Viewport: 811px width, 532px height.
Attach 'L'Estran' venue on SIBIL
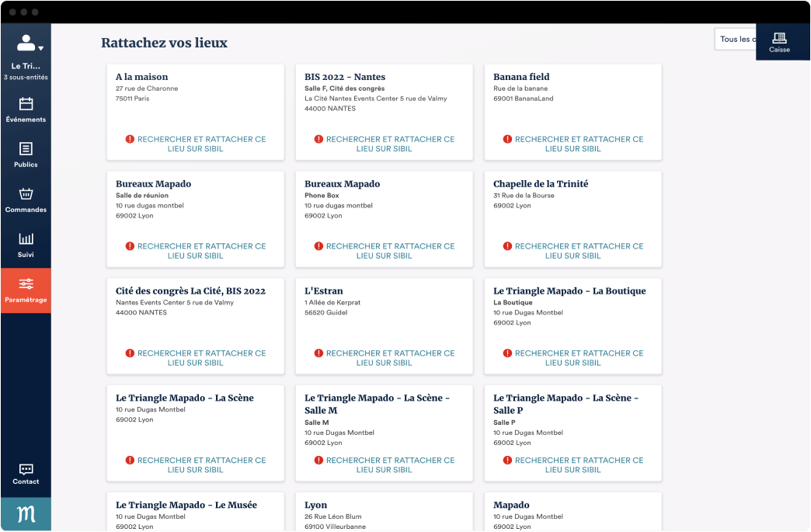tap(385, 358)
